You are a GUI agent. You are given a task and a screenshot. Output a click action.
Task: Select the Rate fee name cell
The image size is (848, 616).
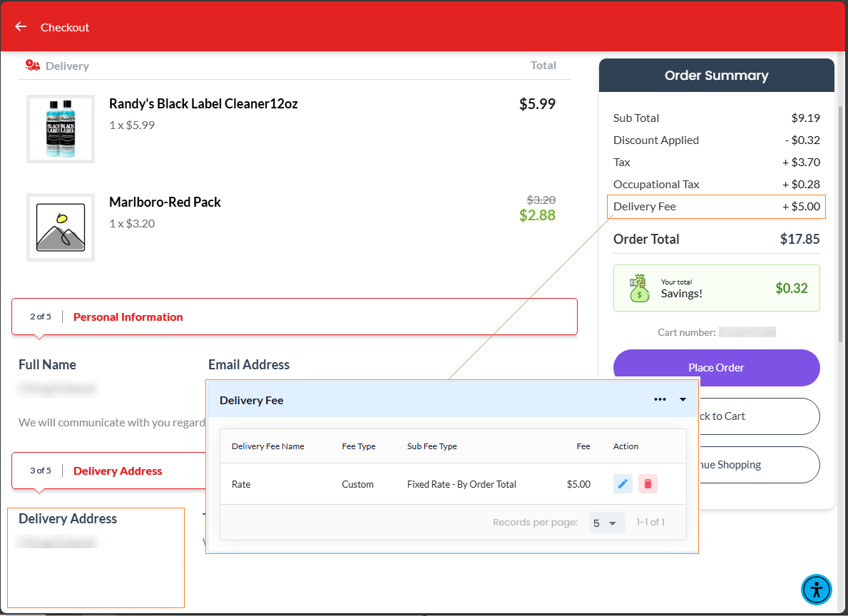point(241,484)
